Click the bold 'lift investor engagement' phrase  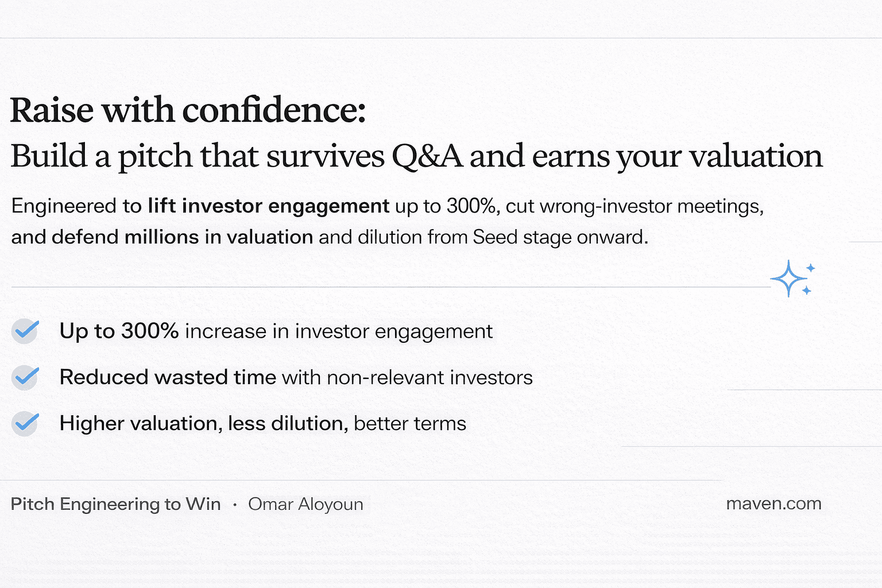(269, 206)
